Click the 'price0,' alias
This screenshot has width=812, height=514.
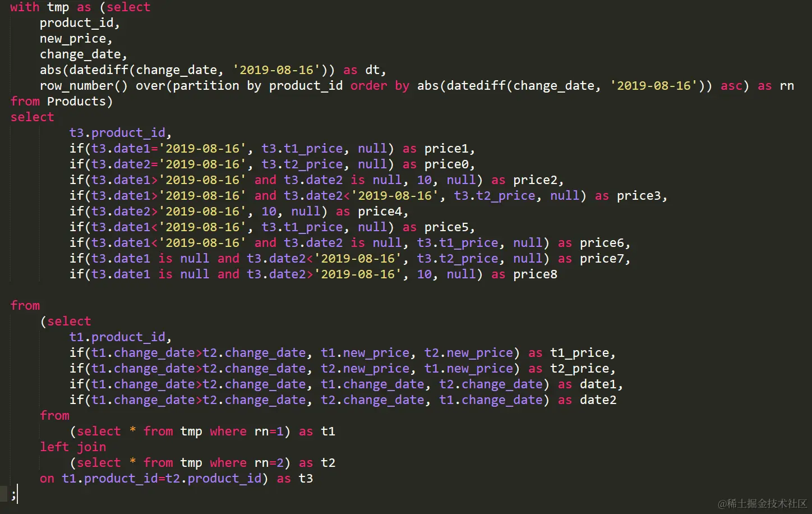(450, 164)
